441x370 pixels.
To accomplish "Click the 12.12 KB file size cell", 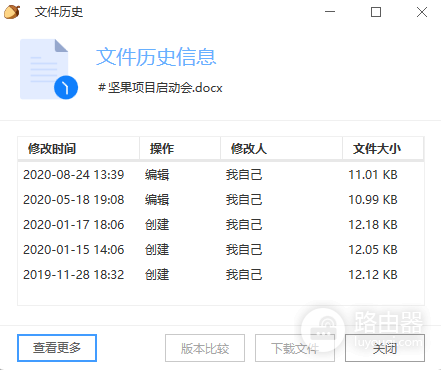I will (373, 275).
